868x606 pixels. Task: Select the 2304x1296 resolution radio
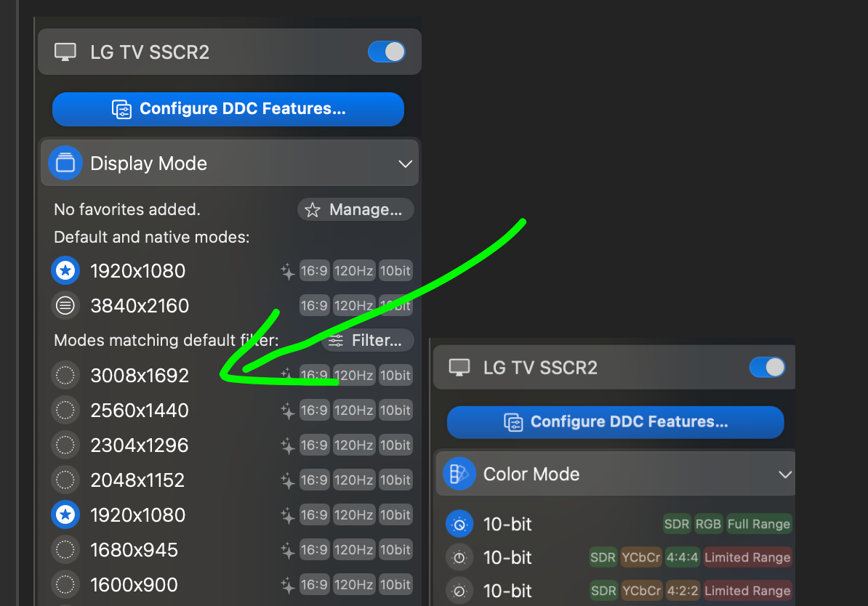pos(65,445)
